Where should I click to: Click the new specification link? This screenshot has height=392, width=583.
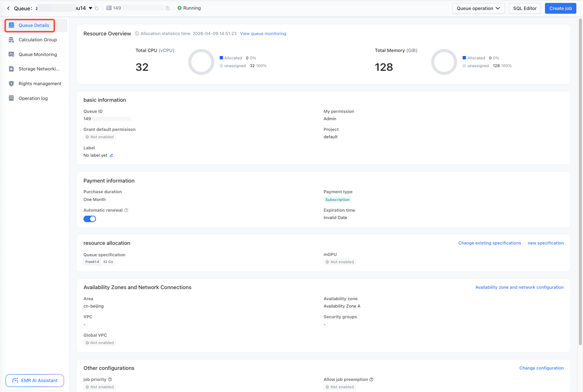[x=546, y=243]
